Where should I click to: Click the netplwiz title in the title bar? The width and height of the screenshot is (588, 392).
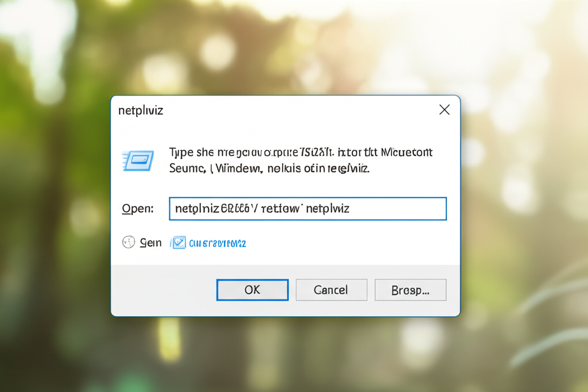141,110
